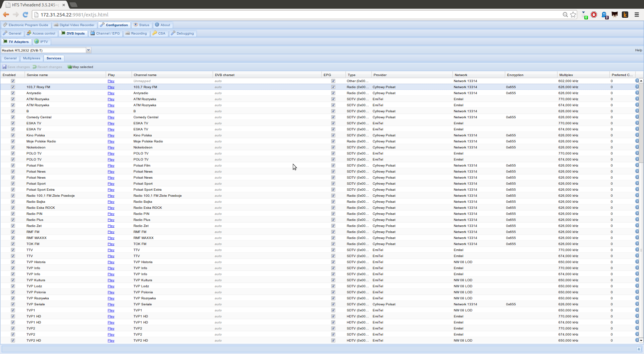Screen dimensions: 644x354
Task: Open the info icon for Antyradio row
Action: coord(637,93)
